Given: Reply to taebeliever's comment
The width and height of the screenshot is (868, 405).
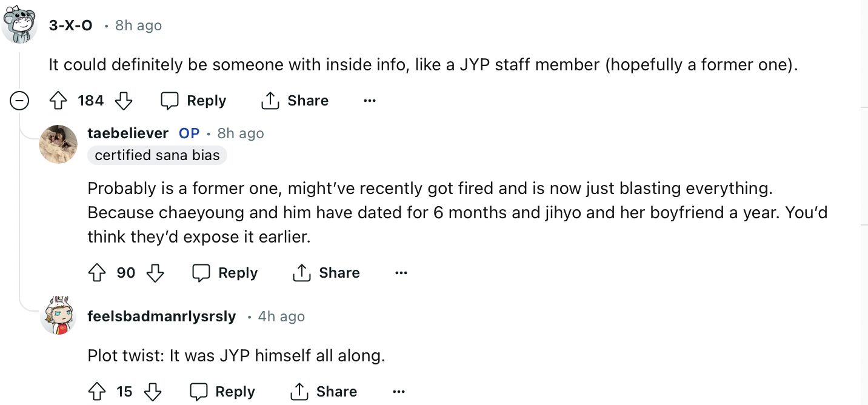Looking at the screenshot, I should click(225, 273).
